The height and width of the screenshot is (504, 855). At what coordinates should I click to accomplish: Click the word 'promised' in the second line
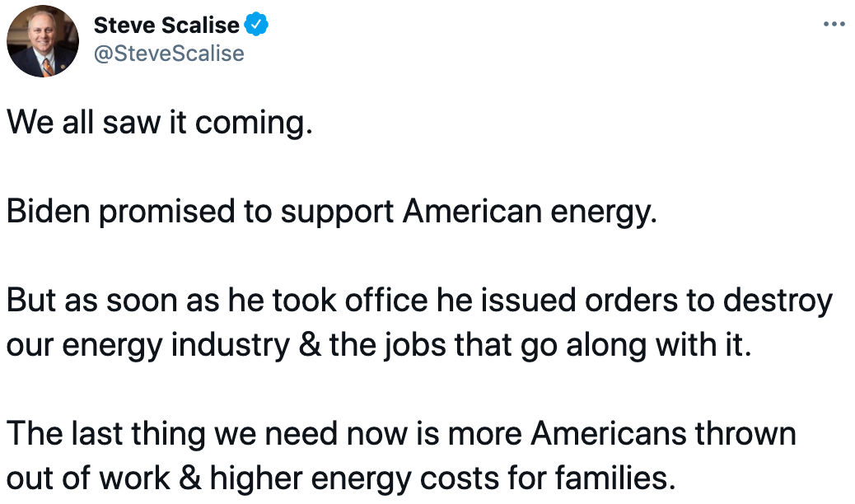click(166, 212)
